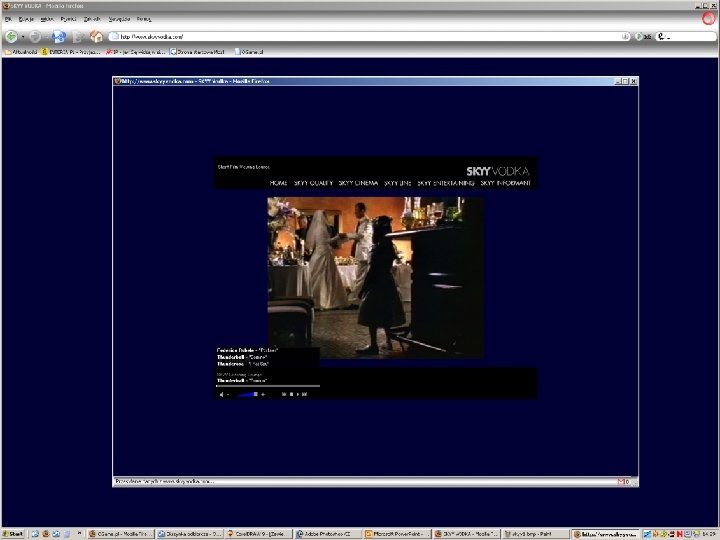Switch to Skrzynka odbiorcza taskbar window
Screen dimensions: 720x540
190,534
